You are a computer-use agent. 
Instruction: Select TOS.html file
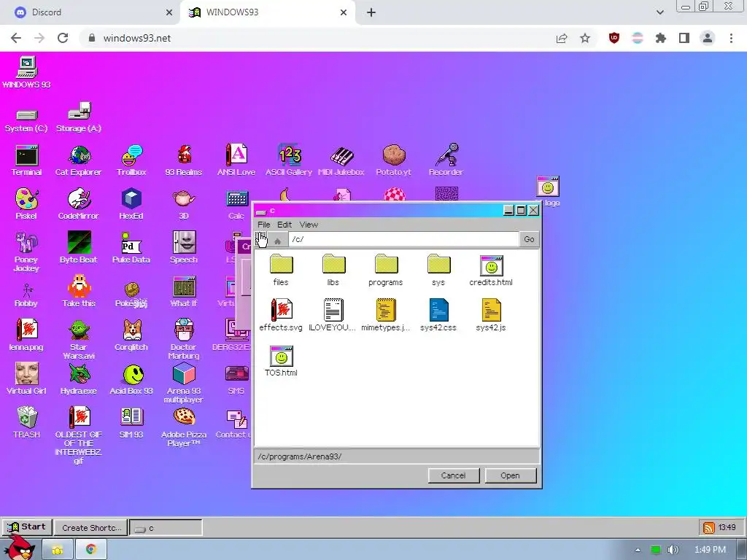[x=281, y=361]
